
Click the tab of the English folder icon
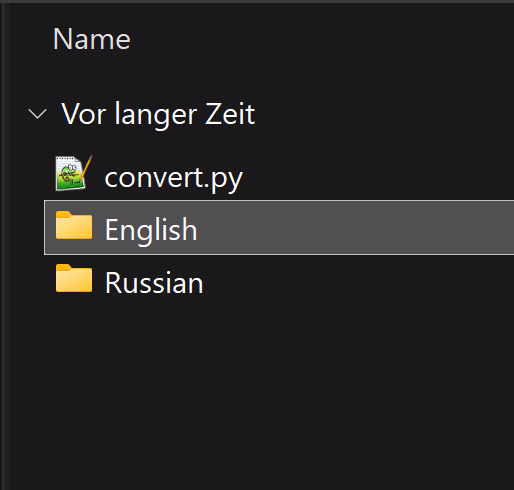tap(64, 214)
